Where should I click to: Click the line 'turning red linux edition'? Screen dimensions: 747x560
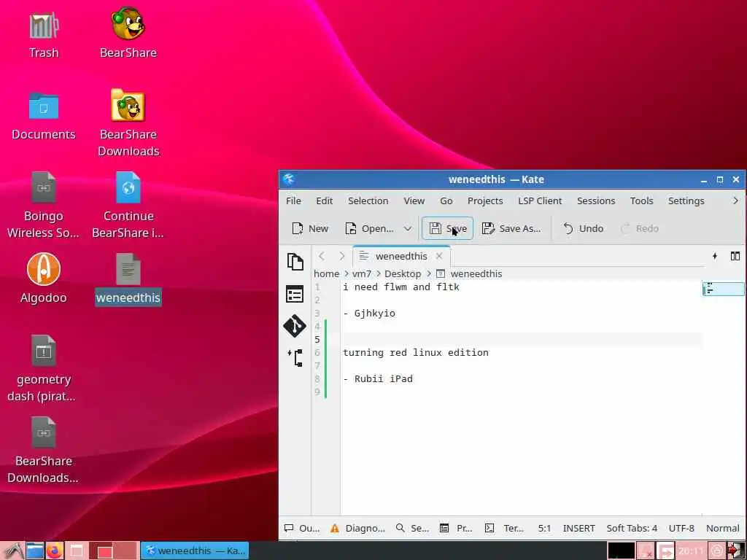click(415, 353)
